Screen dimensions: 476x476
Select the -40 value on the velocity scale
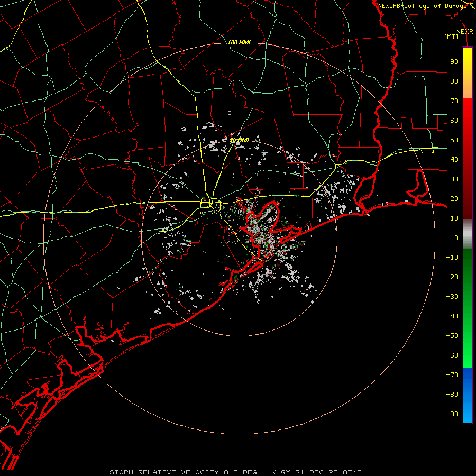tap(452, 316)
